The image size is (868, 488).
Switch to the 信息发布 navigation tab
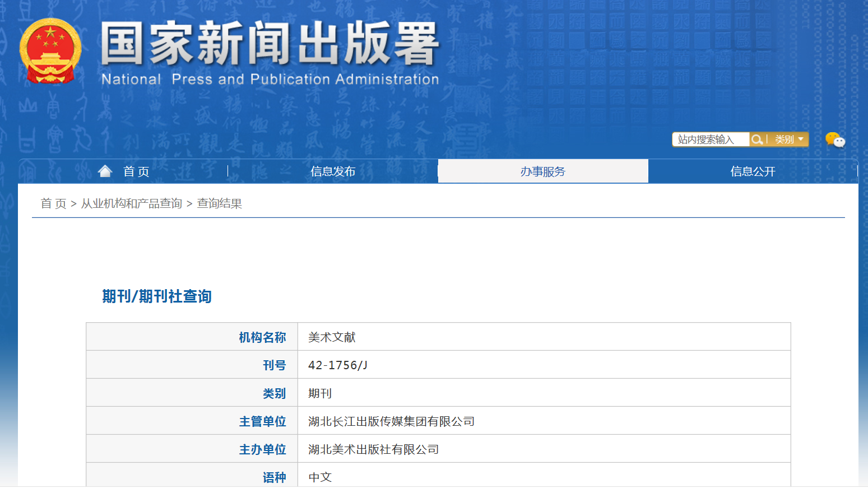(x=333, y=171)
